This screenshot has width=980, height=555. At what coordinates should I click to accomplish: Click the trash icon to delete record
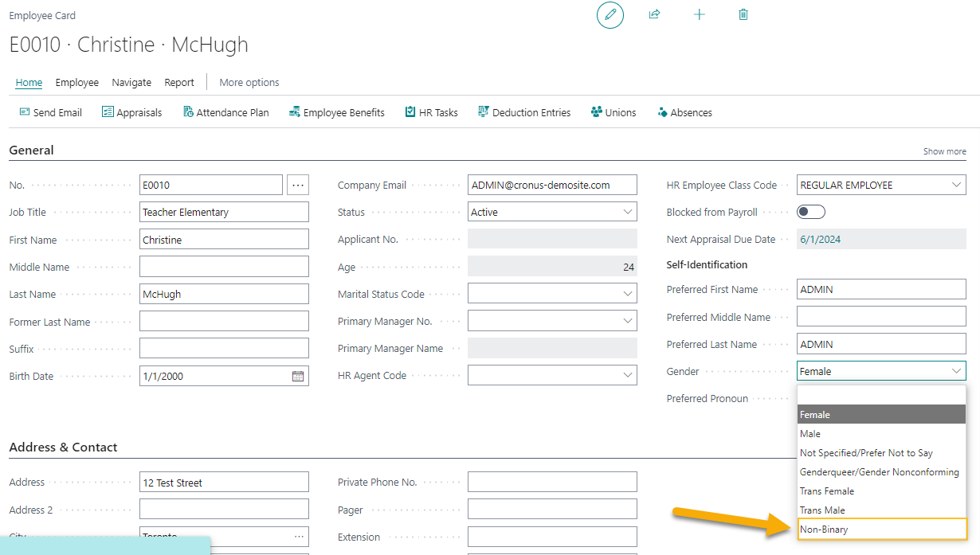(x=743, y=14)
